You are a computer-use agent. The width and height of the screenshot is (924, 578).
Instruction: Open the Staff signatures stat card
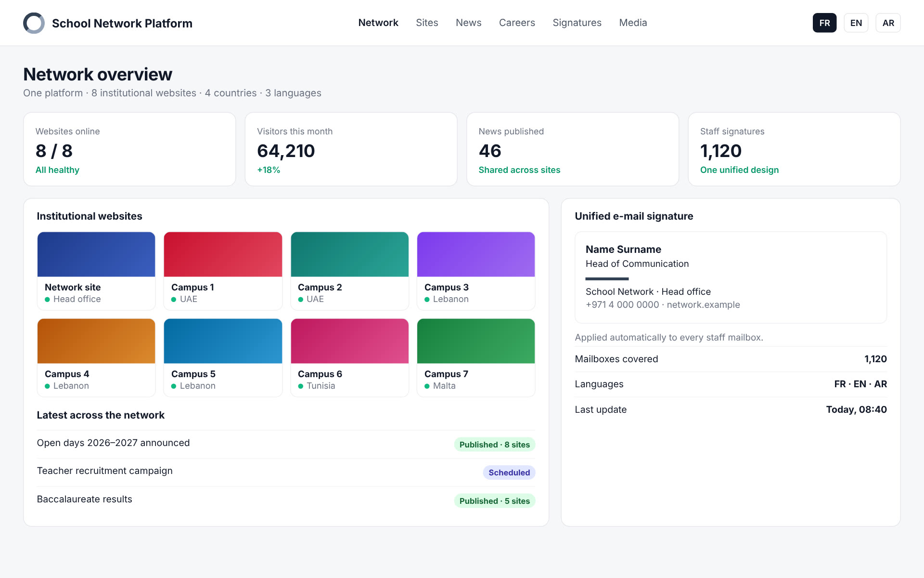click(x=794, y=149)
